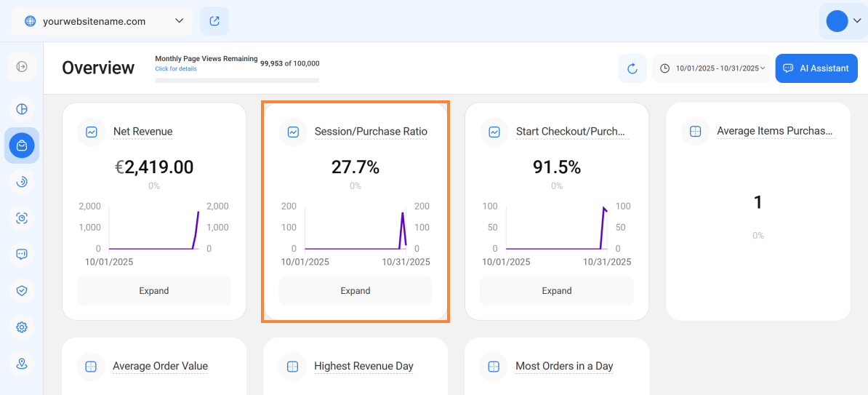Open the chat bubble icon in sidebar
The image size is (868, 395).
[x=22, y=254]
